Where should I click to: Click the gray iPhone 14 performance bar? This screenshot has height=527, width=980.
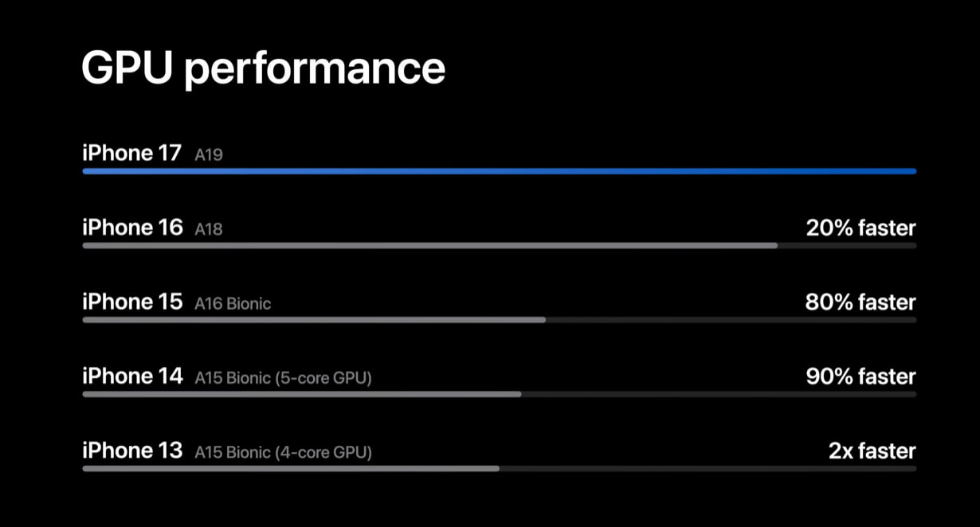(x=302, y=394)
